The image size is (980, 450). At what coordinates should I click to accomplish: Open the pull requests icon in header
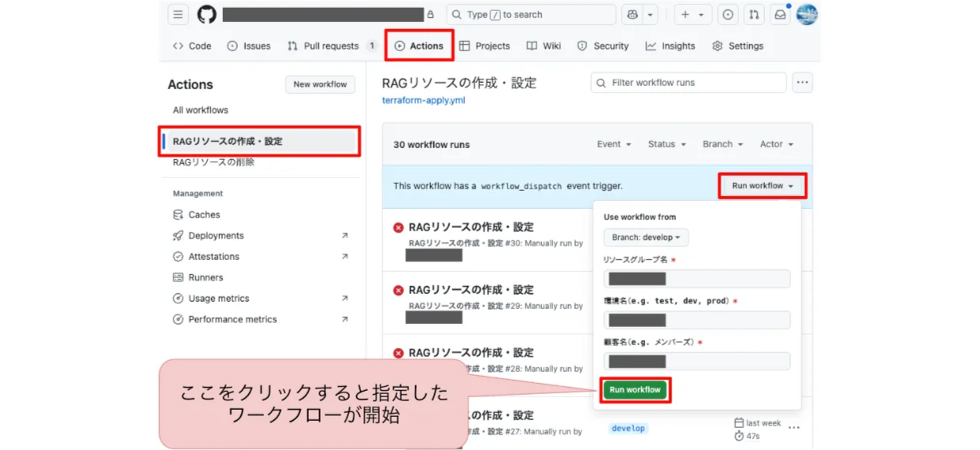754,14
